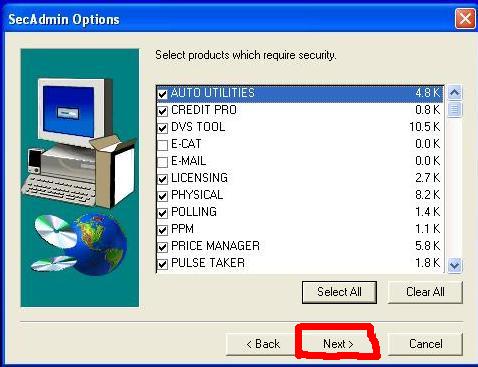The height and width of the screenshot is (367, 478).
Task: Select the PULSE TAKER text label
Action: click(208, 263)
